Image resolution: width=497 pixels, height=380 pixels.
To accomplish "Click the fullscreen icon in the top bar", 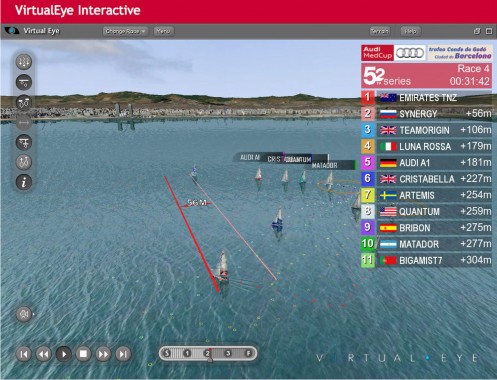I will pyautogui.click(x=489, y=31).
